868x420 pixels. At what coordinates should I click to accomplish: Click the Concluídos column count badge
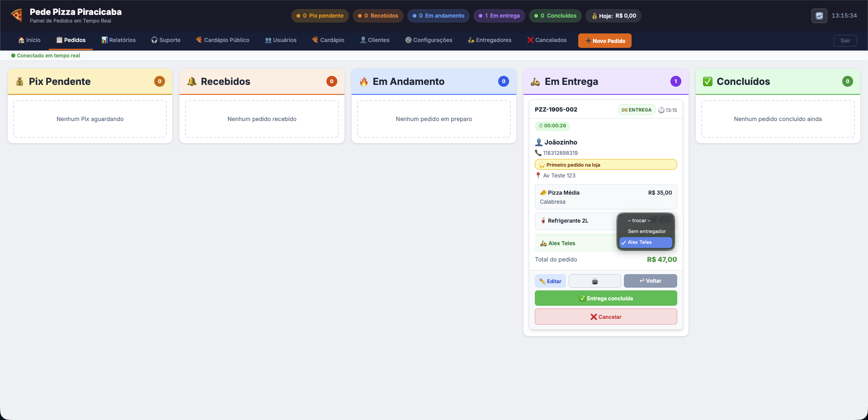848,81
